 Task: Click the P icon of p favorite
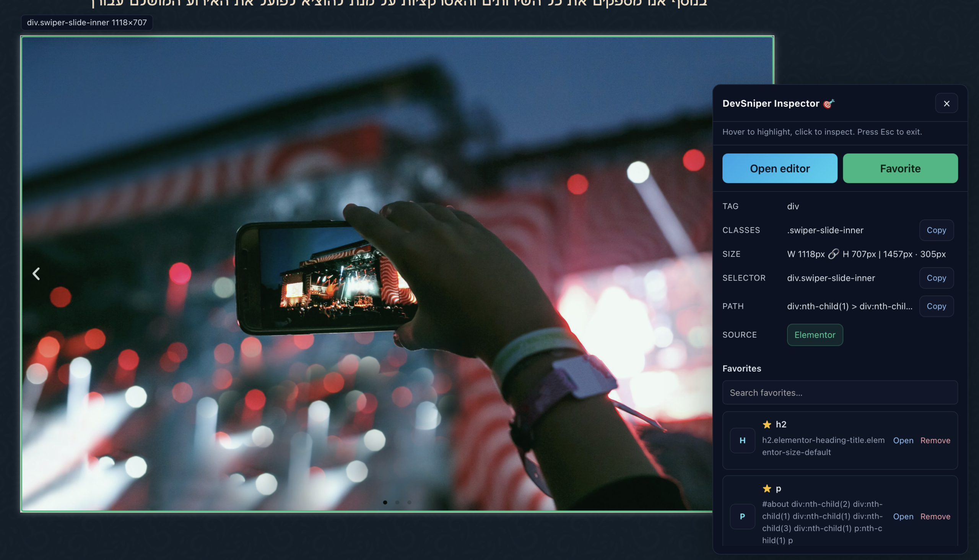click(742, 516)
